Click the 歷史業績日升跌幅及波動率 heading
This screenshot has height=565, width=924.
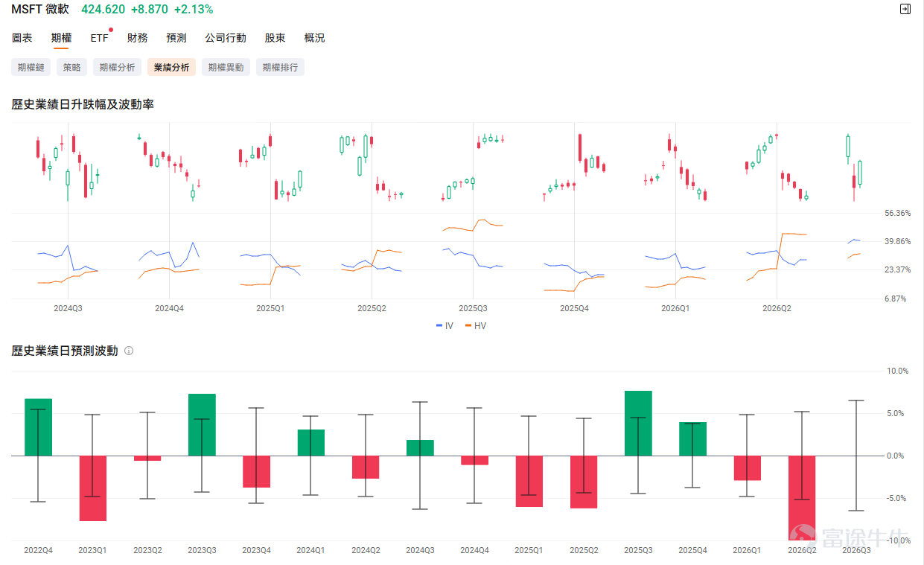[x=83, y=105]
